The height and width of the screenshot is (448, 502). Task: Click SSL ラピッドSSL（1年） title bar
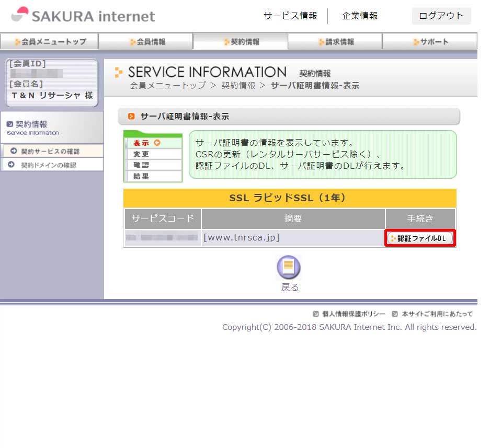click(290, 198)
